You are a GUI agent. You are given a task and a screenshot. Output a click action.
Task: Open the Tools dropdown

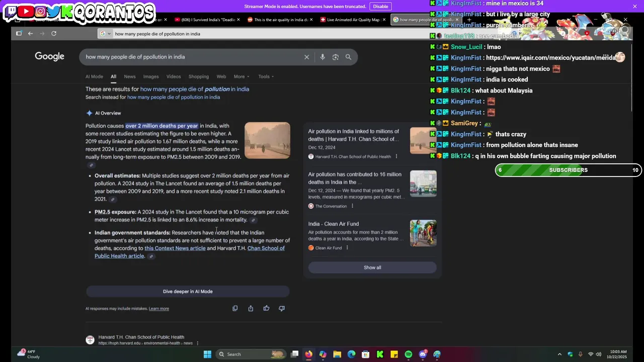(x=266, y=76)
